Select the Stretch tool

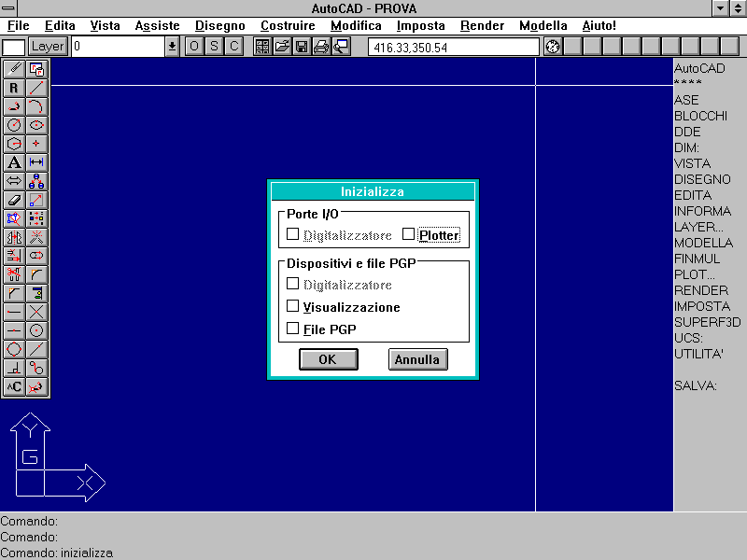tap(36, 200)
